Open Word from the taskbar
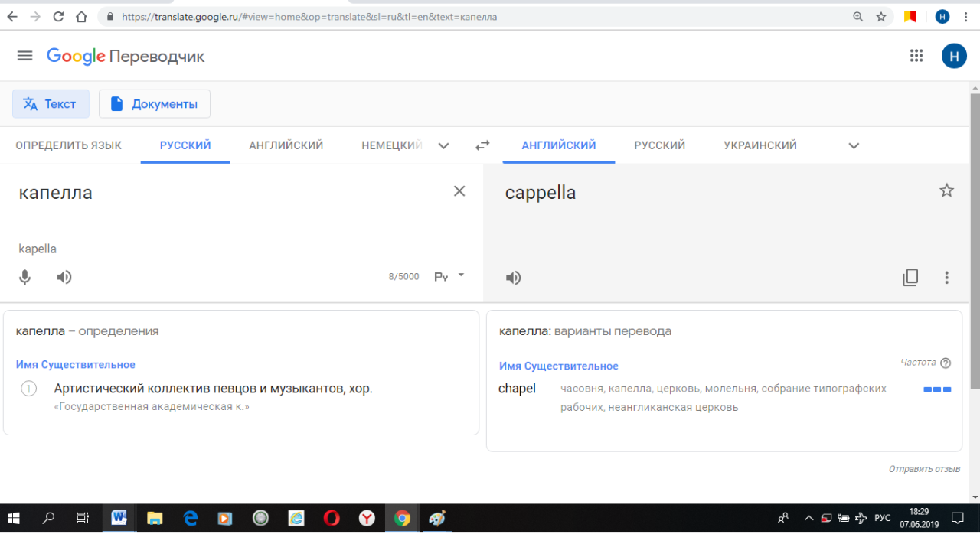 [x=119, y=518]
